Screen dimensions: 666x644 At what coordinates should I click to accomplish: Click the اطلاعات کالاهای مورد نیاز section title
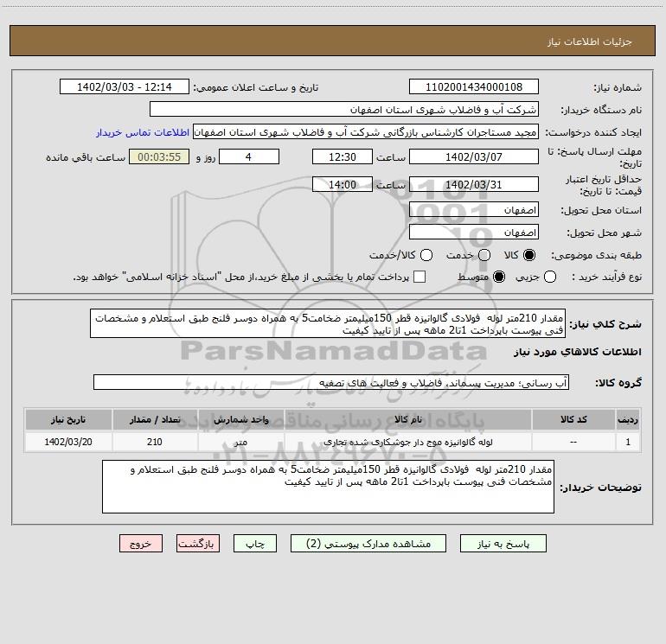[578, 352]
